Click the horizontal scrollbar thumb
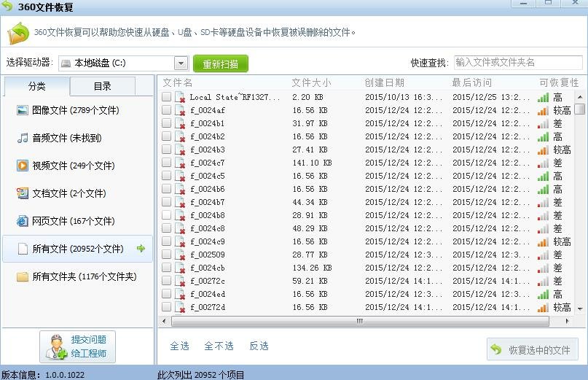The height and width of the screenshot is (380, 588). click(360, 321)
